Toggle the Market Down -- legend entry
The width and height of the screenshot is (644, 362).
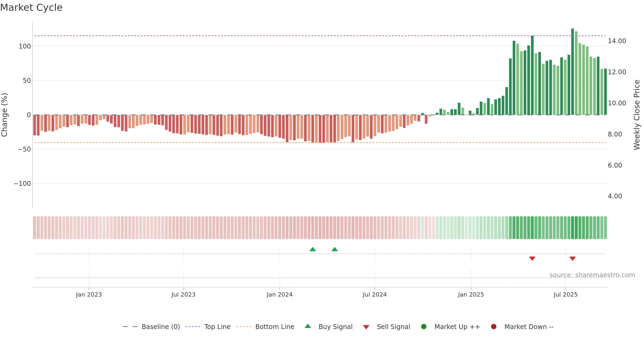(522, 327)
